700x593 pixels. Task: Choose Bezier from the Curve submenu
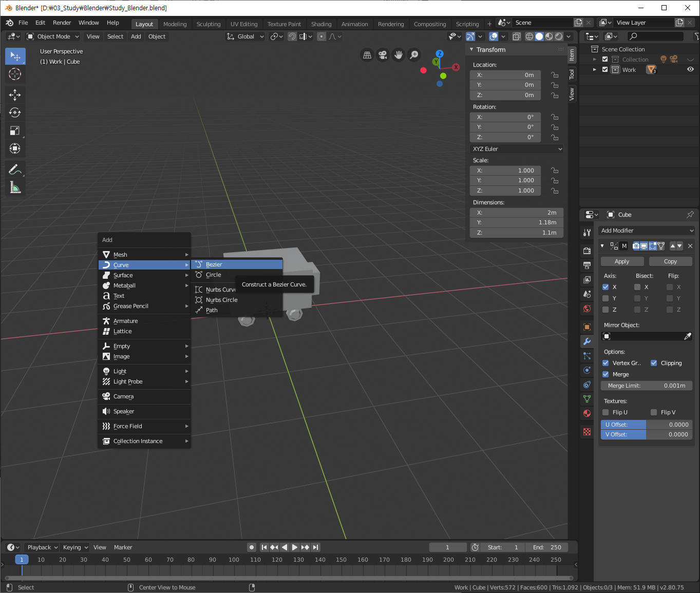point(237,264)
